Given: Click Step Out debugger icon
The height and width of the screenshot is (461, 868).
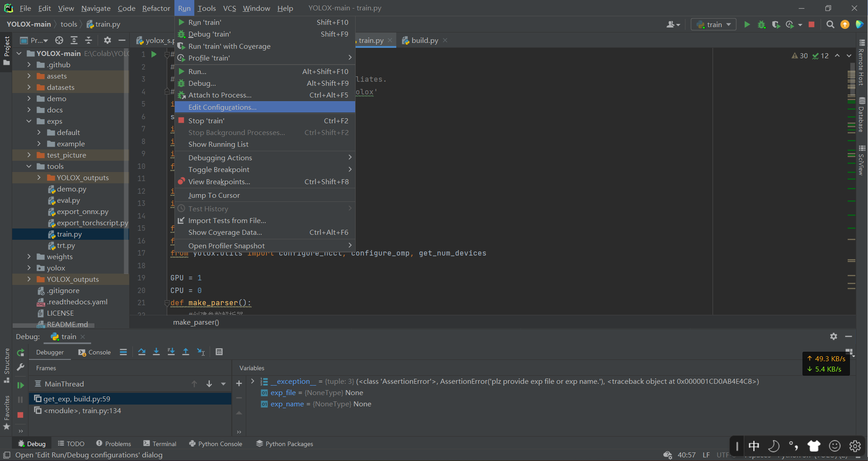Looking at the screenshot, I should pos(186,352).
